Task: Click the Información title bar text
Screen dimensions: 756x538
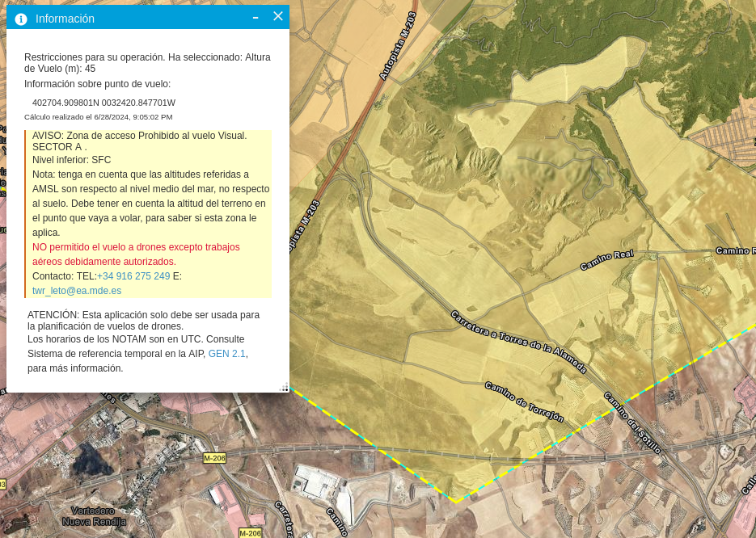Action: pyautogui.click(x=65, y=19)
